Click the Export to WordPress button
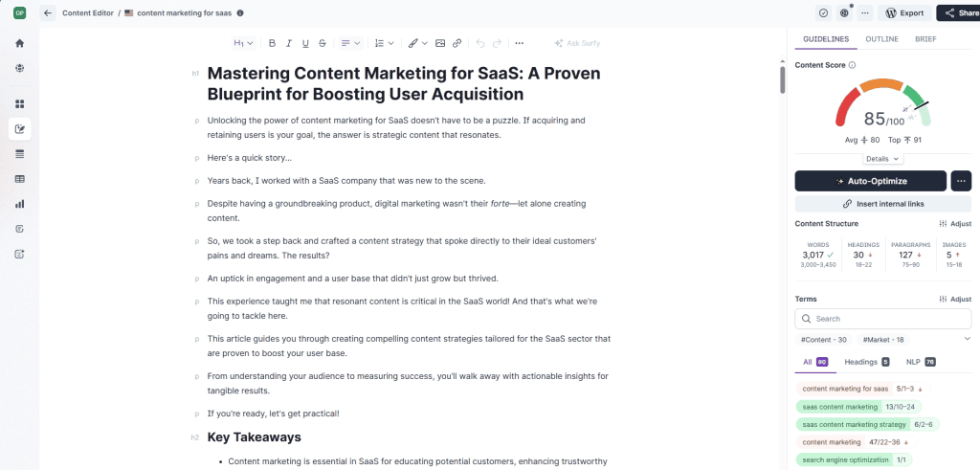The width and height of the screenshot is (980, 470). point(904,12)
